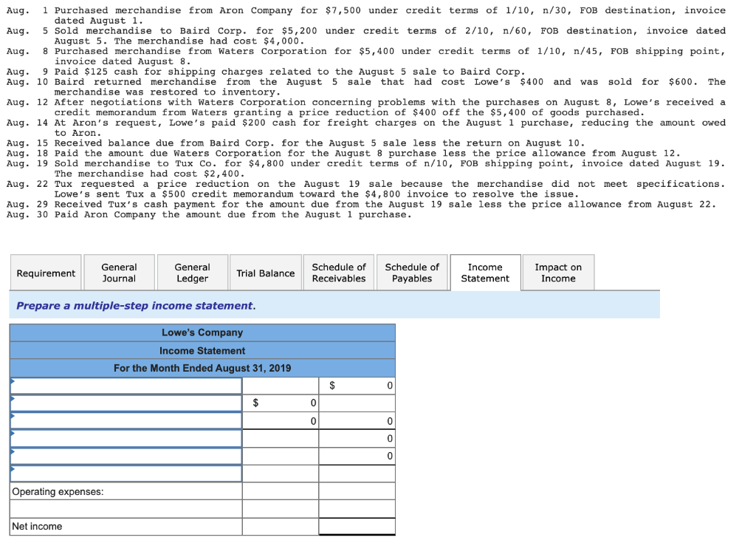Screen dimensions: 756x543
Task: Select the Income Statement tab
Action: coord(485,273)
